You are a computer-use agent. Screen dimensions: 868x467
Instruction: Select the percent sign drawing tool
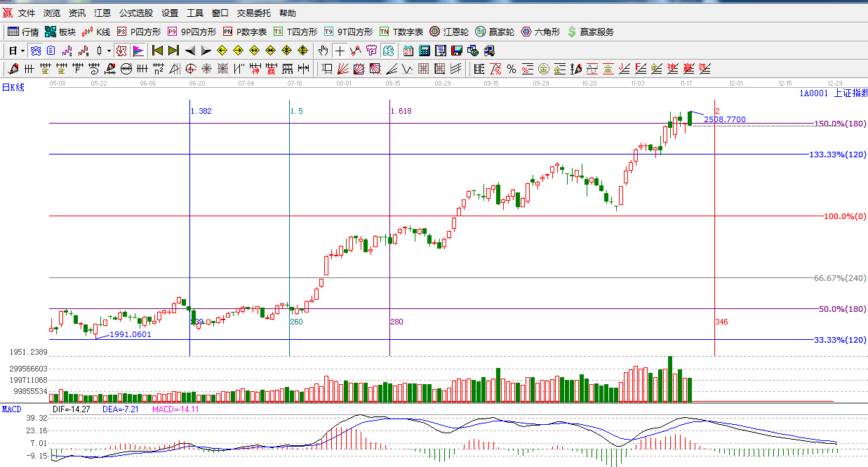pos(512,69)
